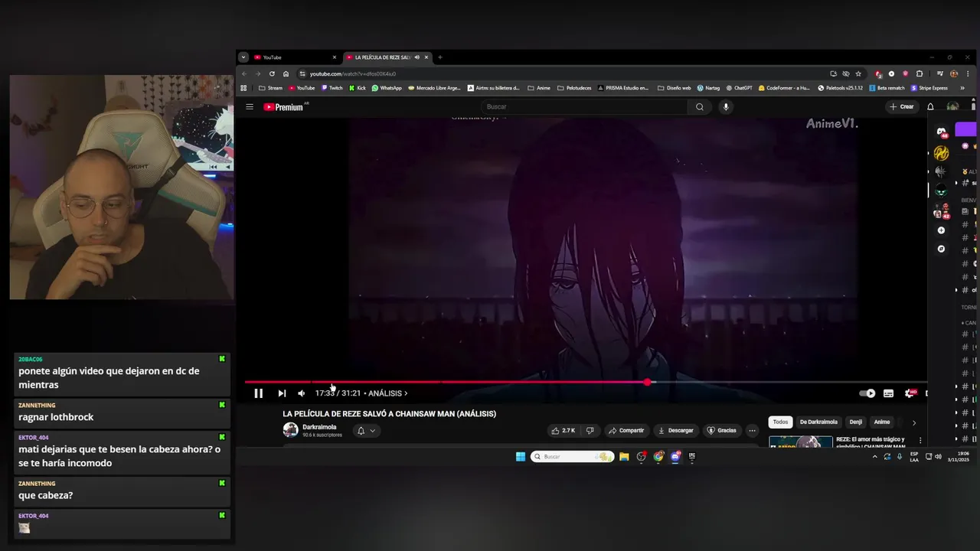Show hidden system tray icons chevron

[874, 457]
